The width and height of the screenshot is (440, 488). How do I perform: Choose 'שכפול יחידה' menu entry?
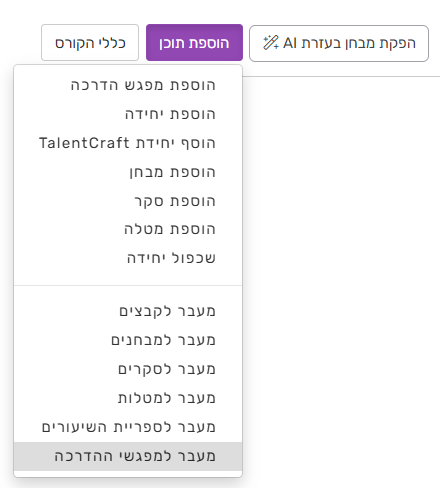[x=128, y=258]
